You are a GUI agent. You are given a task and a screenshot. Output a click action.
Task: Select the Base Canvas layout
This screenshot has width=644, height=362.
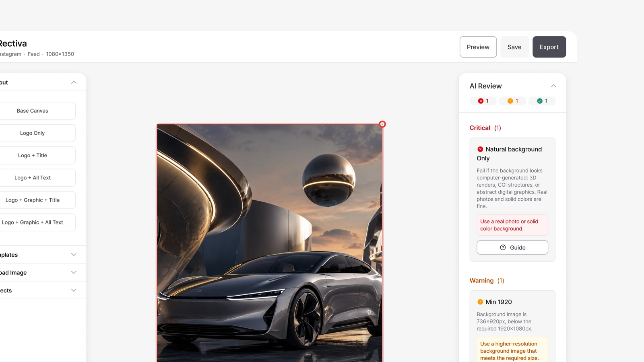tap(33, 111)
